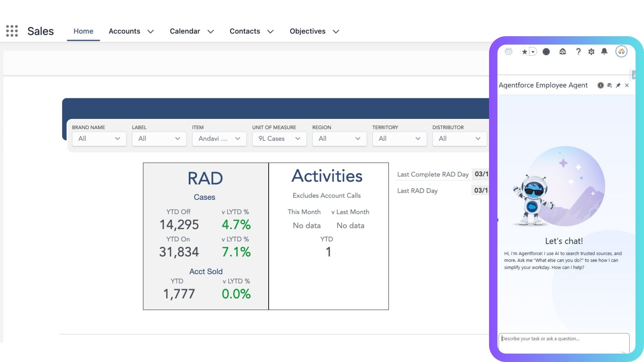This screenshot has height=362, width=644.
Task: Open the Distributor filter dropdown
Action: pyautogui.click(x=459, y=139)
